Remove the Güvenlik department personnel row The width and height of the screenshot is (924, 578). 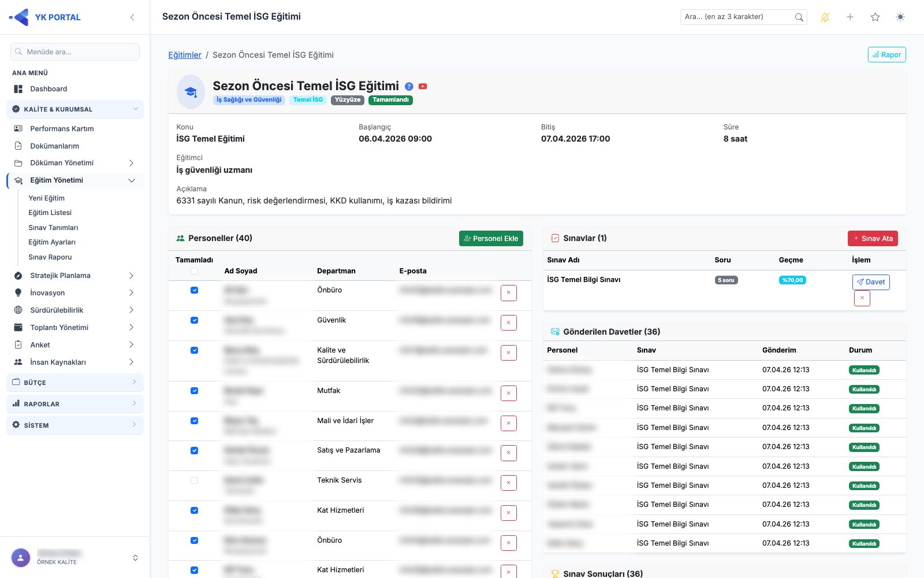click(x=509, y=323)
